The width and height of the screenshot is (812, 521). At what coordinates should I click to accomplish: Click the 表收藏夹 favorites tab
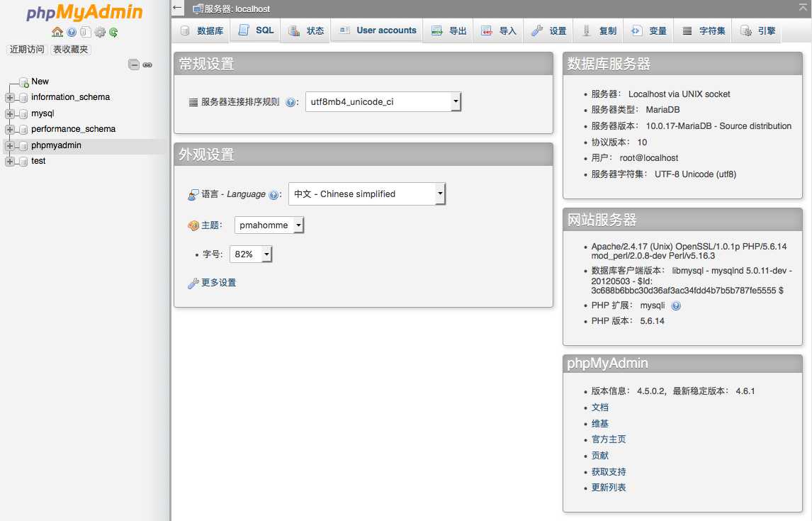(x=70, y=49)
